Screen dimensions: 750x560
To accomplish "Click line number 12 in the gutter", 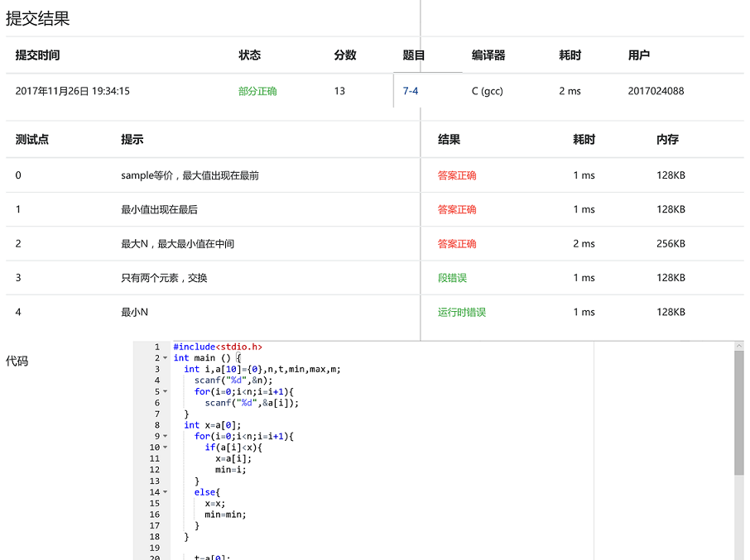I will point(155,470).
